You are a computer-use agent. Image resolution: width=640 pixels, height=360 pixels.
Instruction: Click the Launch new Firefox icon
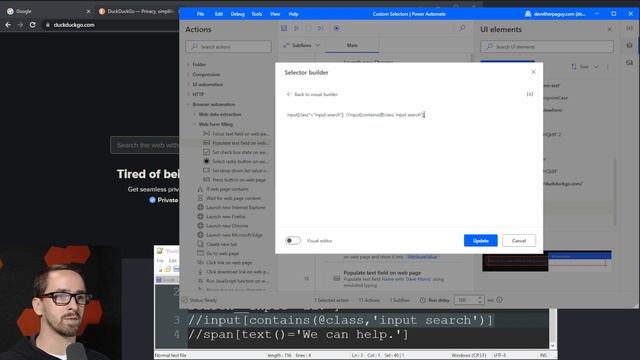tap(200, 216)
